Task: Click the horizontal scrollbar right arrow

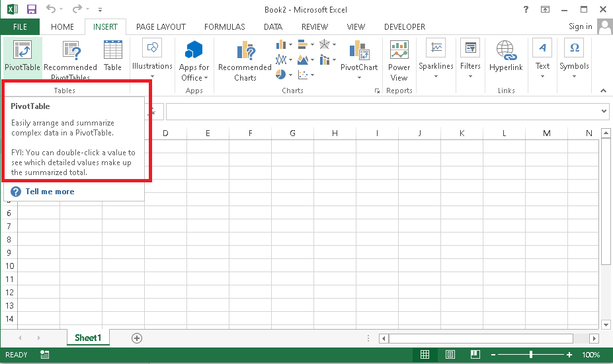Action: [594, 338]
